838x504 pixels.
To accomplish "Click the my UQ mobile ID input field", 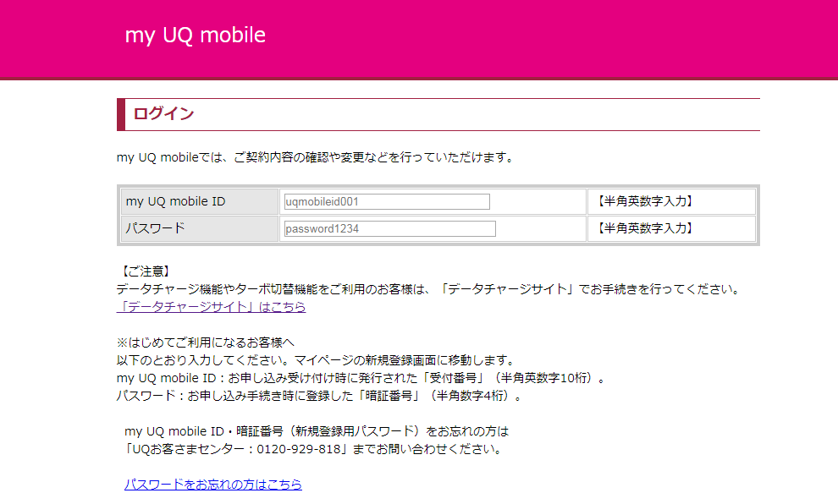I will (387, 202).
